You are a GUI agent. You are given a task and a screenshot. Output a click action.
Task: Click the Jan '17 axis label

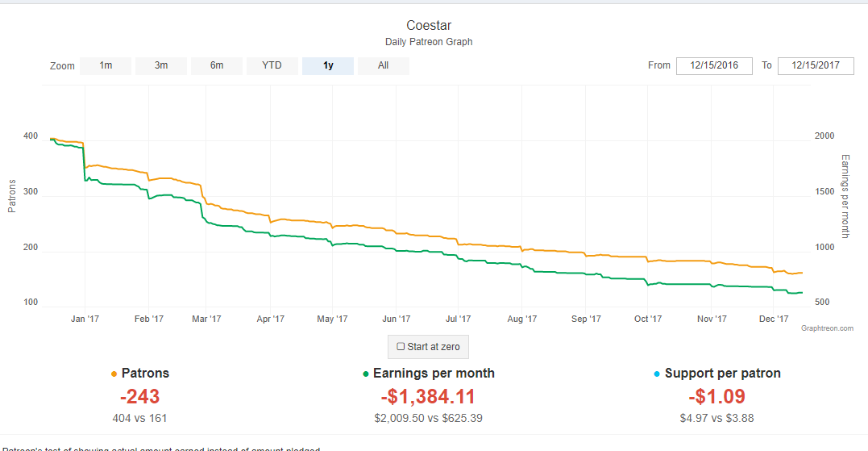pos(85,319)
